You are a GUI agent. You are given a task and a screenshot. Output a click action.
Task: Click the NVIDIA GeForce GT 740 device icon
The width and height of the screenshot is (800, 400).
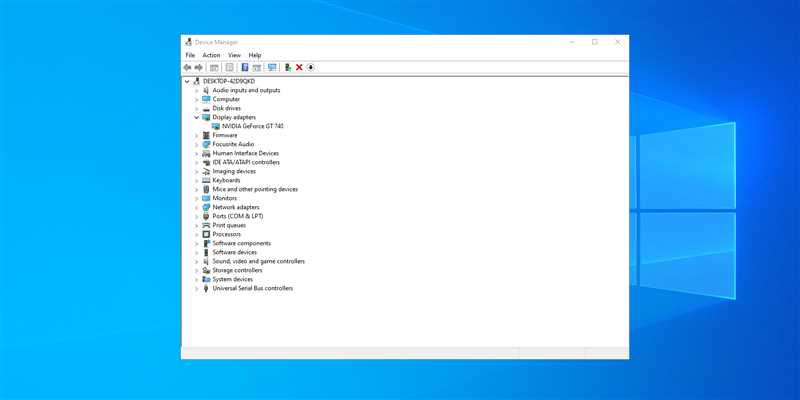(216, 126)
